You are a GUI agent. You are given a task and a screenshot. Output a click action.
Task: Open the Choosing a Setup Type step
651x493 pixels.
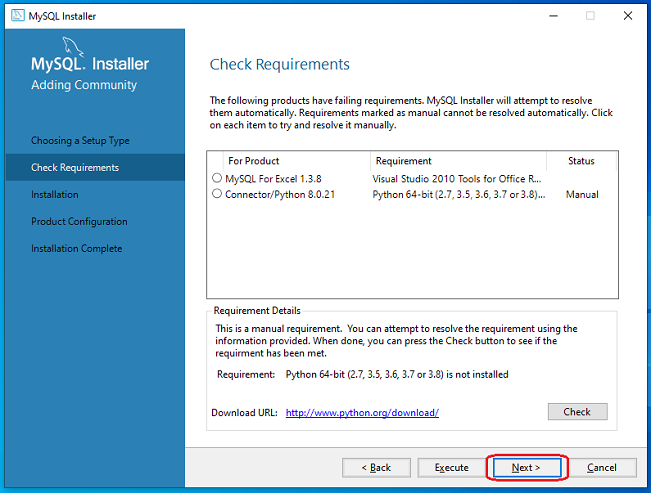pos(80,141)
